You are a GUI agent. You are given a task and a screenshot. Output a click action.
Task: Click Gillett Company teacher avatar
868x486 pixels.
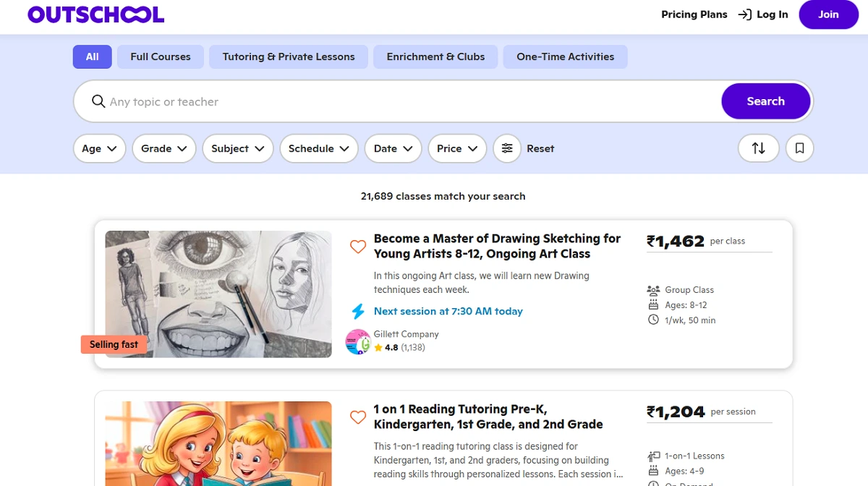(x=358, y=341)
